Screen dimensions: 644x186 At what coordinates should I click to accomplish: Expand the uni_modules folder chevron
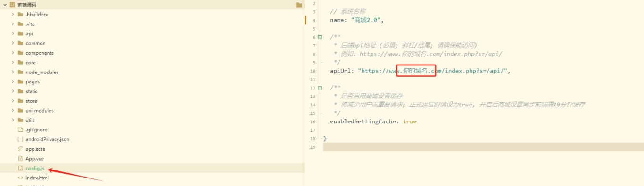pyautogui.click(x=13, y=111)
